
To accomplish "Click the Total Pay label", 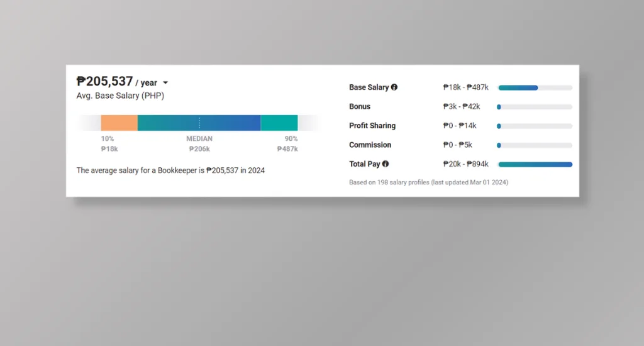I will point(365,164).
